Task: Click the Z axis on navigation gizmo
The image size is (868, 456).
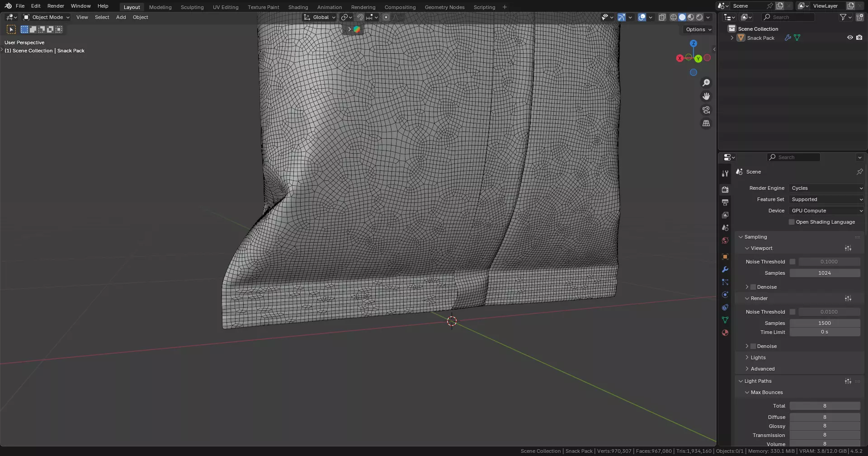Action: pyautogui.click(x=693, y=43)
